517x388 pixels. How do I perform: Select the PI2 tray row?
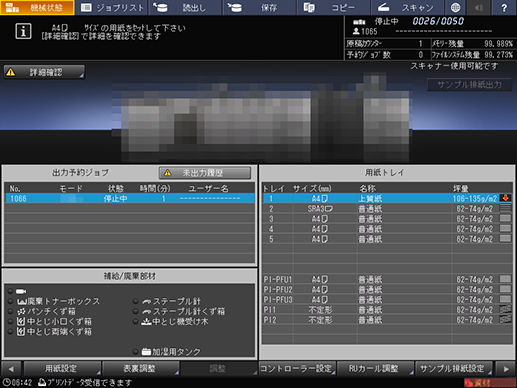pos(388,320)
